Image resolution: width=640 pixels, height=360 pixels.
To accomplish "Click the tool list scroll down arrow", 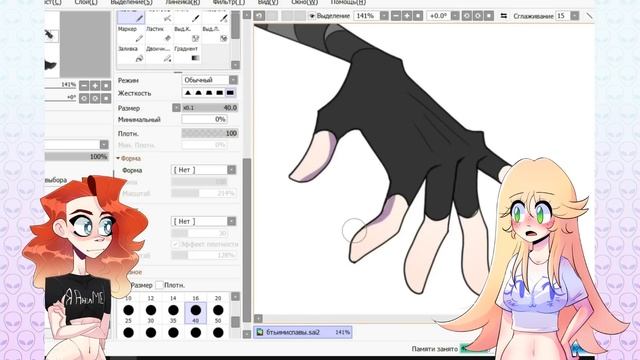I will (x=236, y=65).
